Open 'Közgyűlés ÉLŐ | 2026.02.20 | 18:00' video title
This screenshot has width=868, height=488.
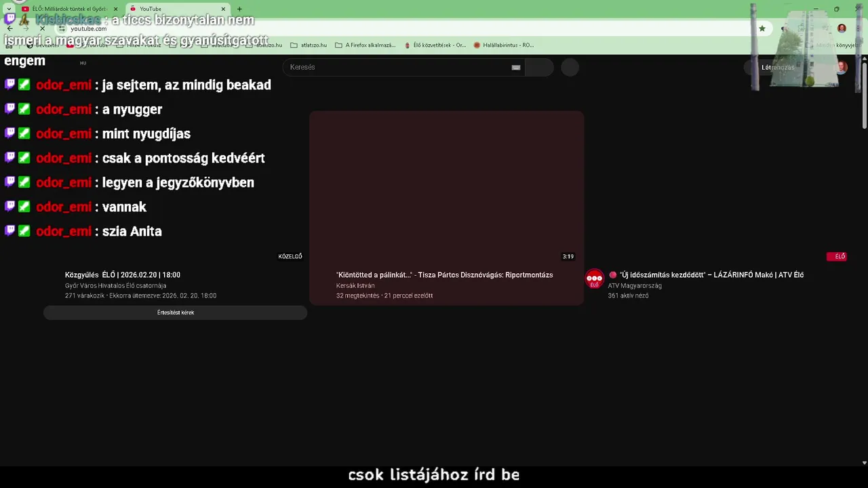pos(123,274)
